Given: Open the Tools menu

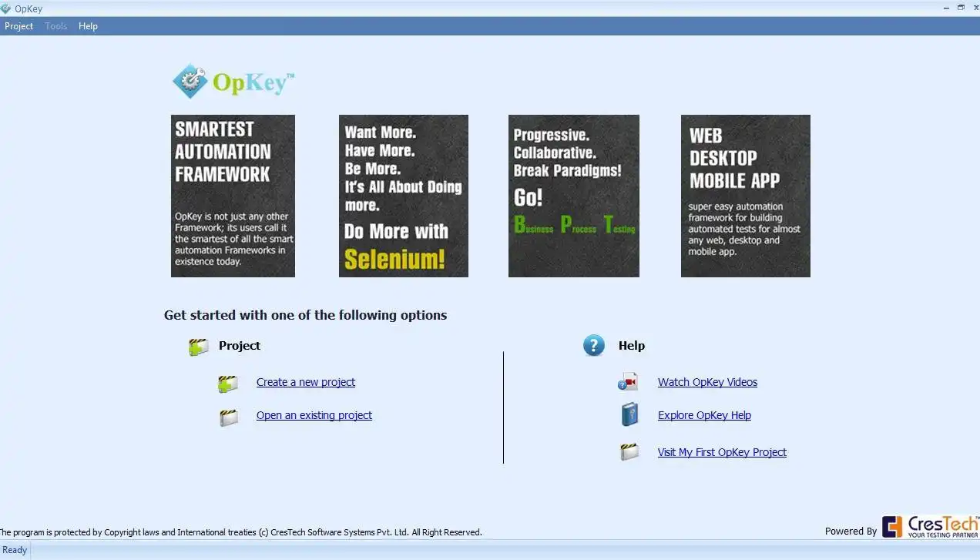Looking at the screenshot, I should pos(55,26).
